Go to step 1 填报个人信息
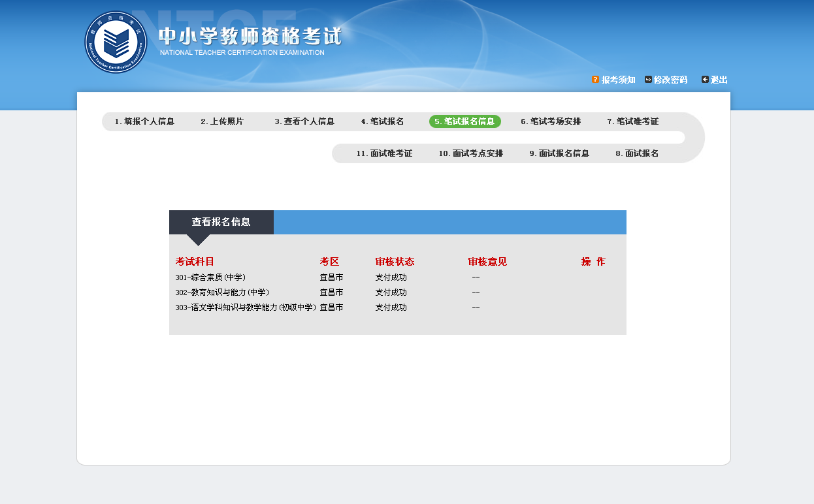This screenshot has height=504, width=814. pyautogui.click(x=144, y=121)
